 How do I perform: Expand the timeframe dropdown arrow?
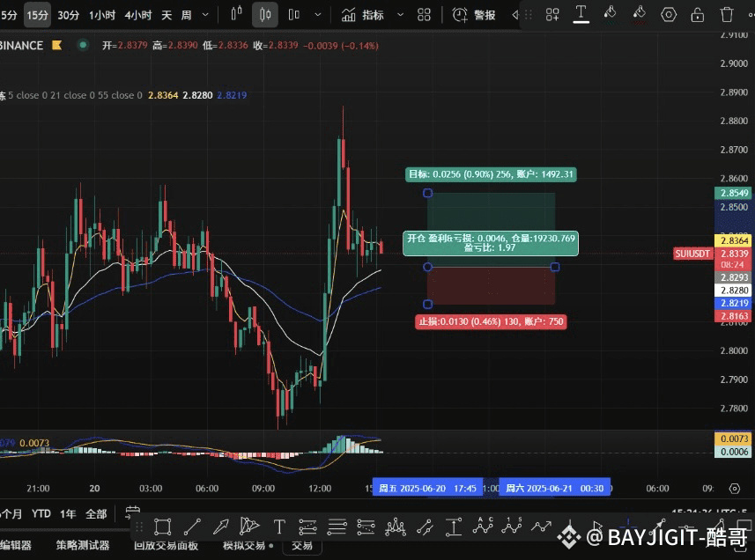pos(205,15)
